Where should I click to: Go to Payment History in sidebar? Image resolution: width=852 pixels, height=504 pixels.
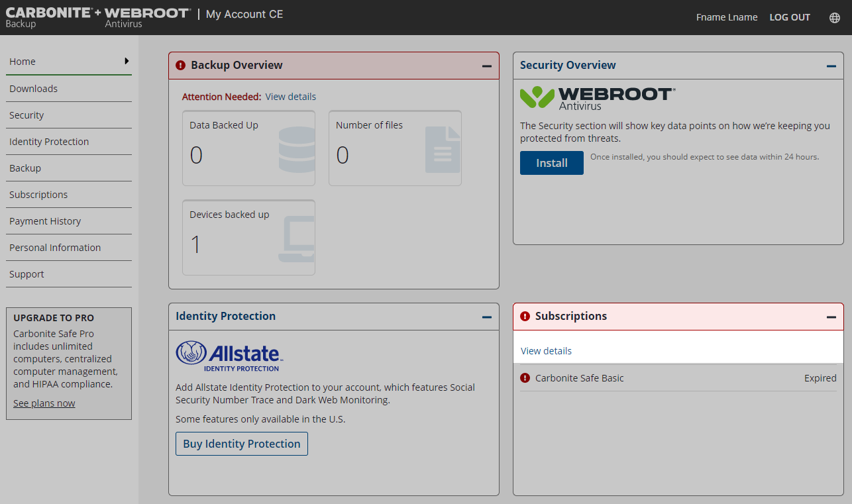coord(45,221)
